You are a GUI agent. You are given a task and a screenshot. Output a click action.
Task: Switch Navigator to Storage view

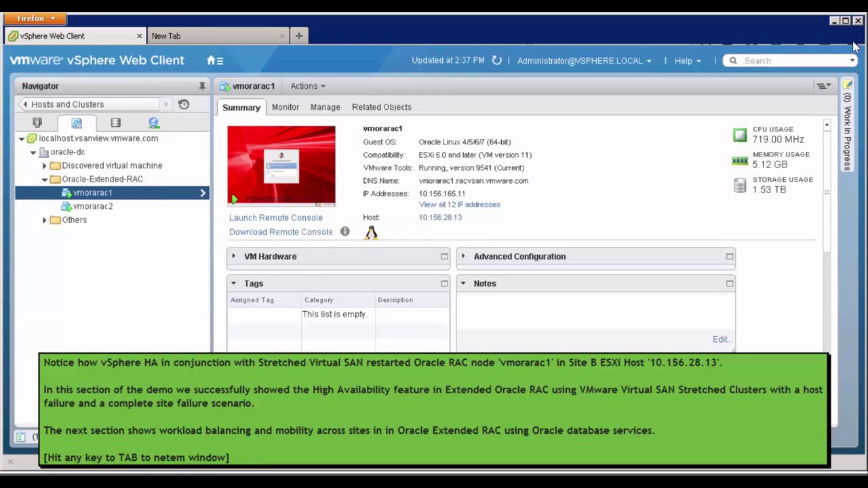[x=115, y=123]
